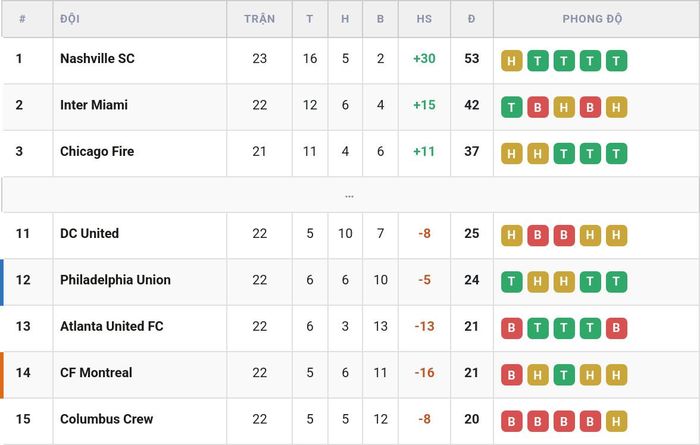The image size is (700, 445).
Task: Open the Inter Miami team link
Action: click(94, 105)
